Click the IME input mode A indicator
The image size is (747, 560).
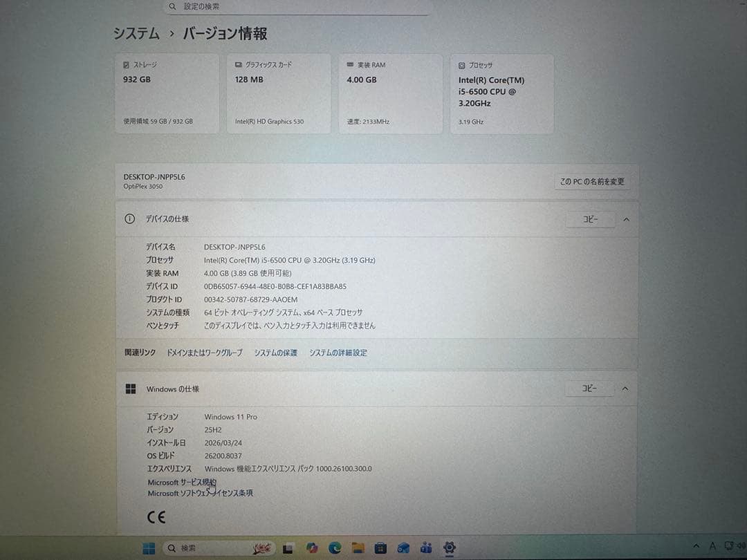point(712,546)
